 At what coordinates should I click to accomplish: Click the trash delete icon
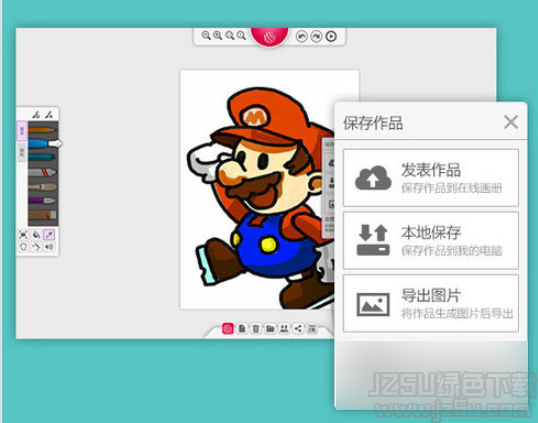pos(256,328)
